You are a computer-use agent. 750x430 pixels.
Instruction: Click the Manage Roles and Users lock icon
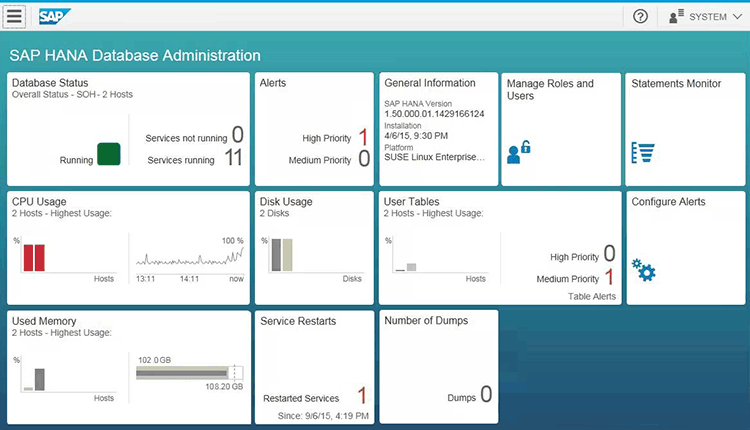click(x=518, y=152)
